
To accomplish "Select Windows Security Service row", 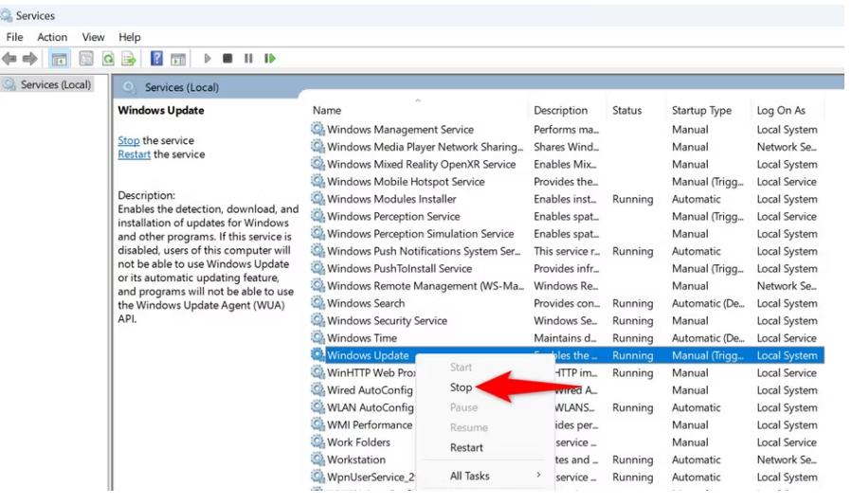I will [387, 320].
